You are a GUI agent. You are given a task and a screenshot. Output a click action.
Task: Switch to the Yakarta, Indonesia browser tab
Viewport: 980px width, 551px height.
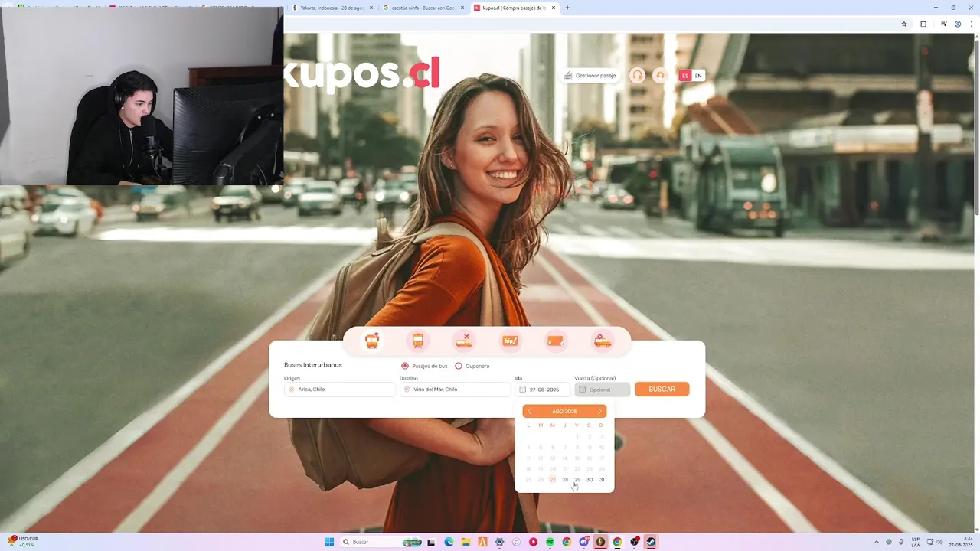pos(333,8)
